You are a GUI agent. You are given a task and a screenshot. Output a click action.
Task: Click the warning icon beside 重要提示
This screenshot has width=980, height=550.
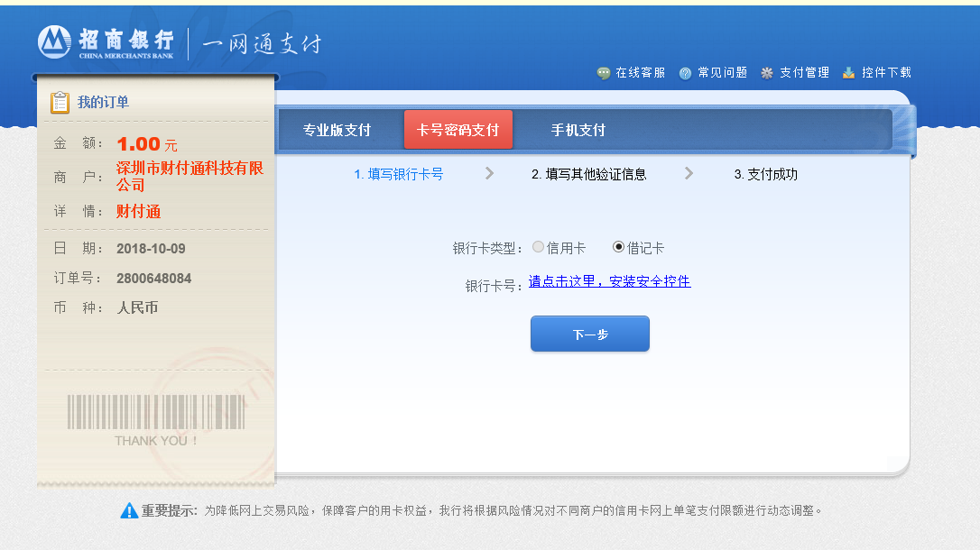[129, 510]
